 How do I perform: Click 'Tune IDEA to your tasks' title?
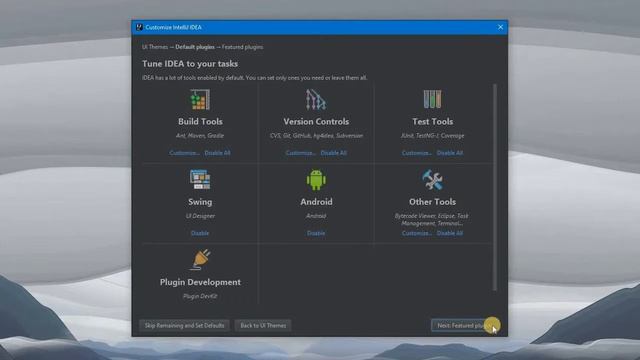point(190,64)
